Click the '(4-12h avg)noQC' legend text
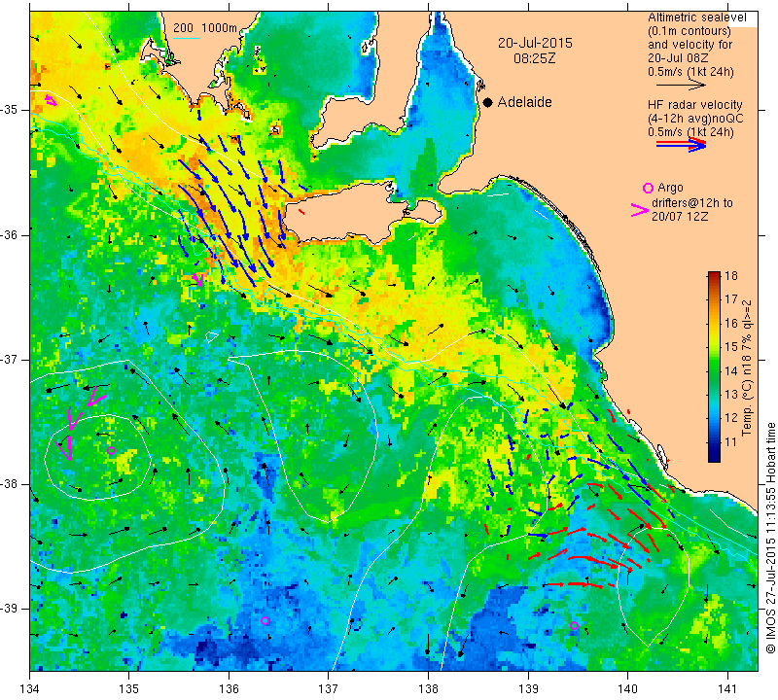The height and width of the screenshot is (700, 778). click(695, 119)
